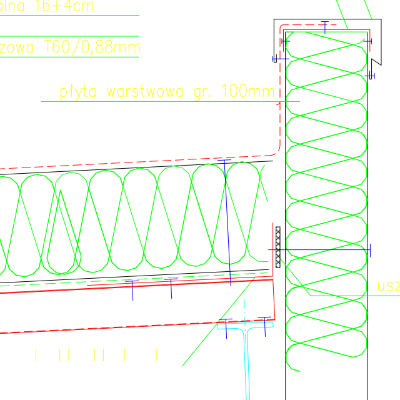Select the yellow dashed marks at the bottom
Image resolution: width=400 pixels, height=400 pixels.
pos(96,355)
